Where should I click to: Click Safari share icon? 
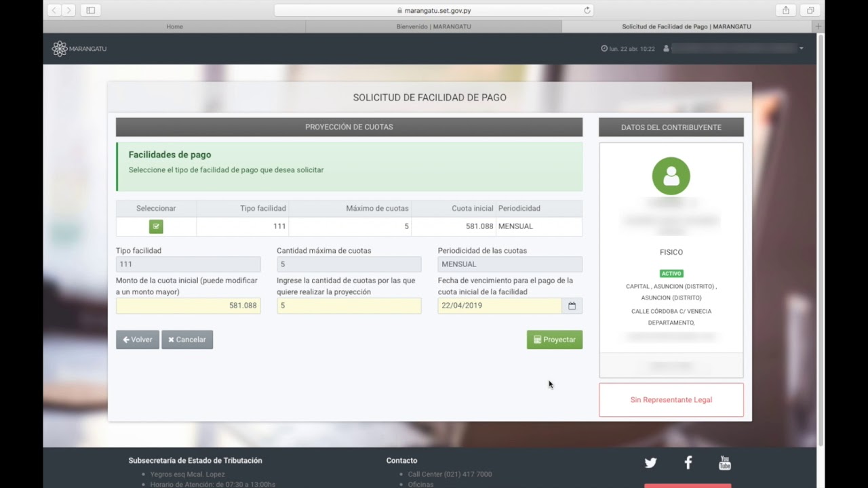tap(785, 10)
